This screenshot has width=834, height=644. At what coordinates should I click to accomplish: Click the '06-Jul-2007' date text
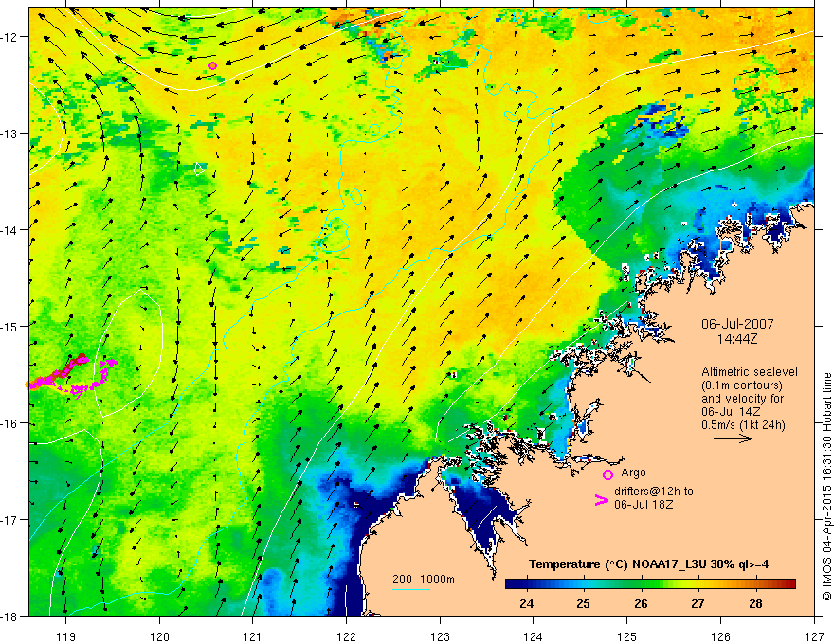pos(737,324)
